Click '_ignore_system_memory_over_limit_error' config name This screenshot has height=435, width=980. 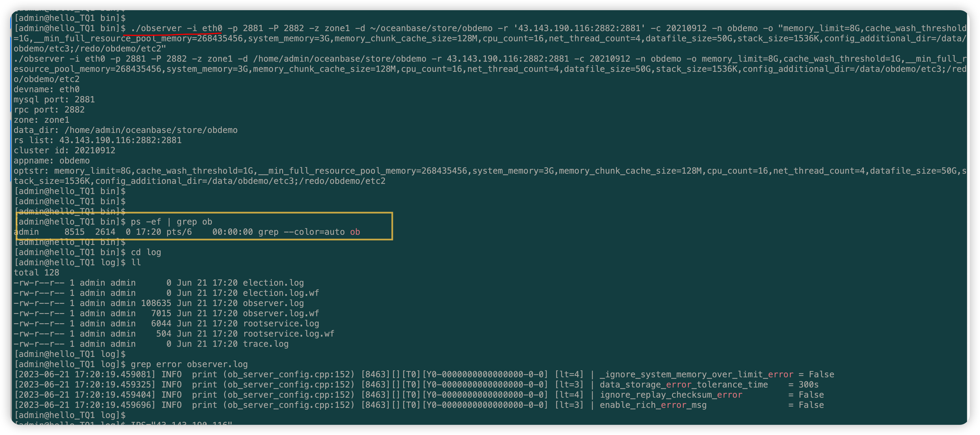697,374
